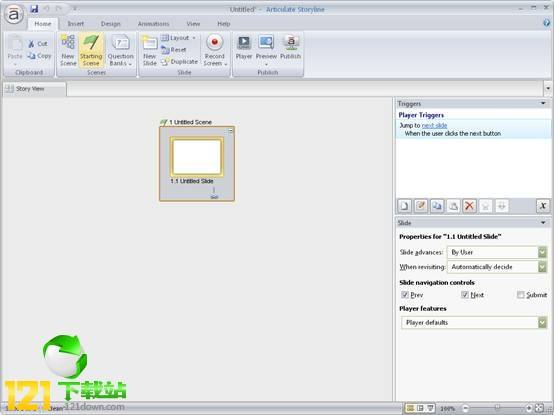Open the tab list dropdown arrow beside Story View
This screenshot has width=554, height=415.
[548, 88]
